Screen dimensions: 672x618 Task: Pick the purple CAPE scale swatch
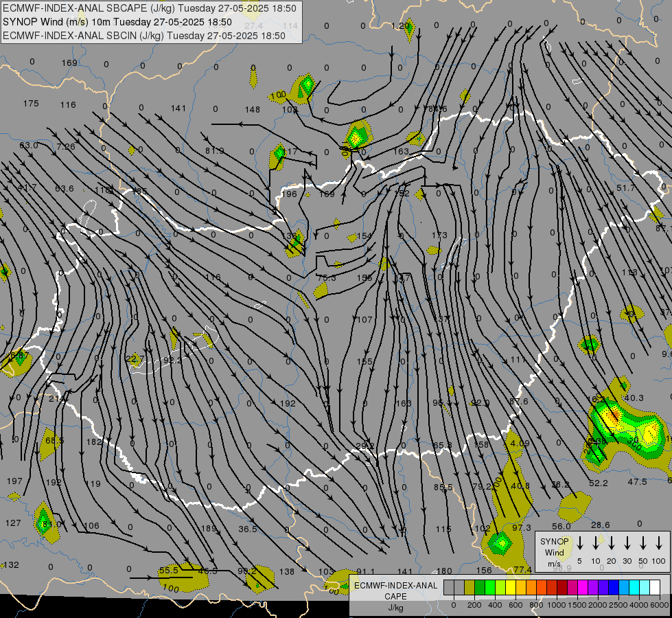pyautogui.click(x=593, y=588)
